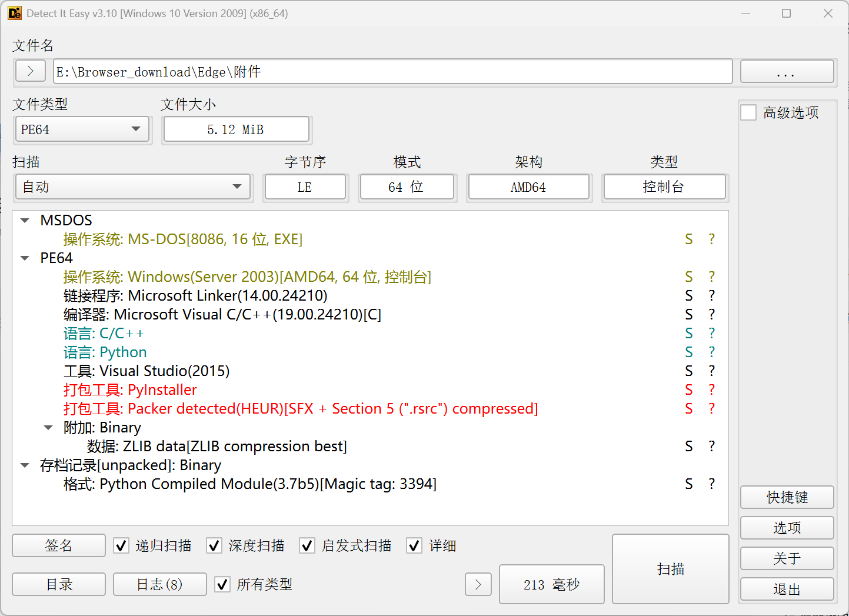Click the 控制台 type button
Viewport: 849px width, 616px height.
[664, 187]
